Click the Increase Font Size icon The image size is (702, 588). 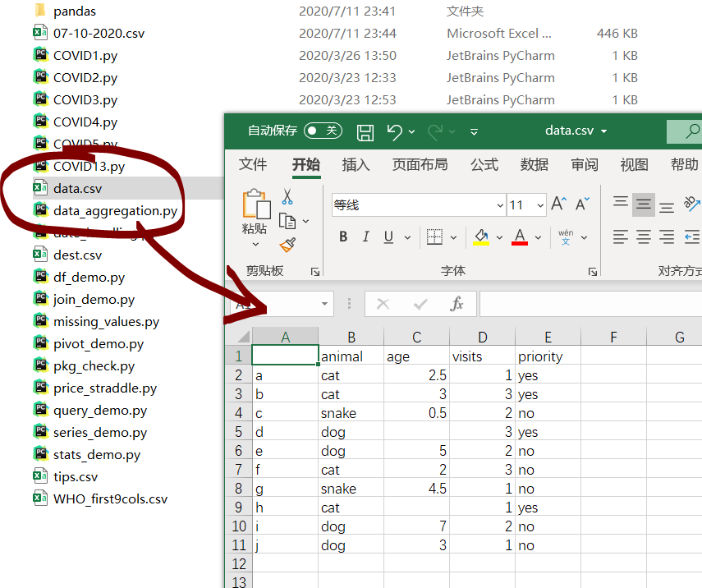[x=559, y=204]
